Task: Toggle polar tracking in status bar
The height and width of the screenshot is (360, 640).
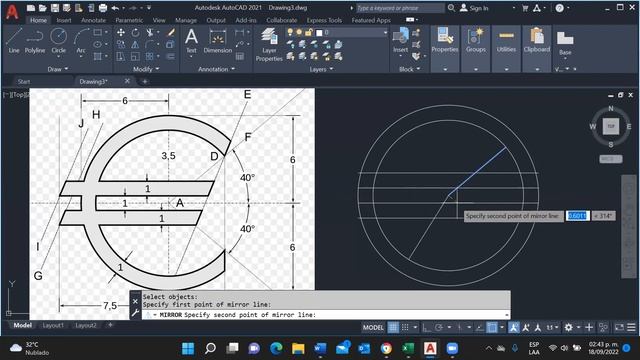Action: [439, 327]
